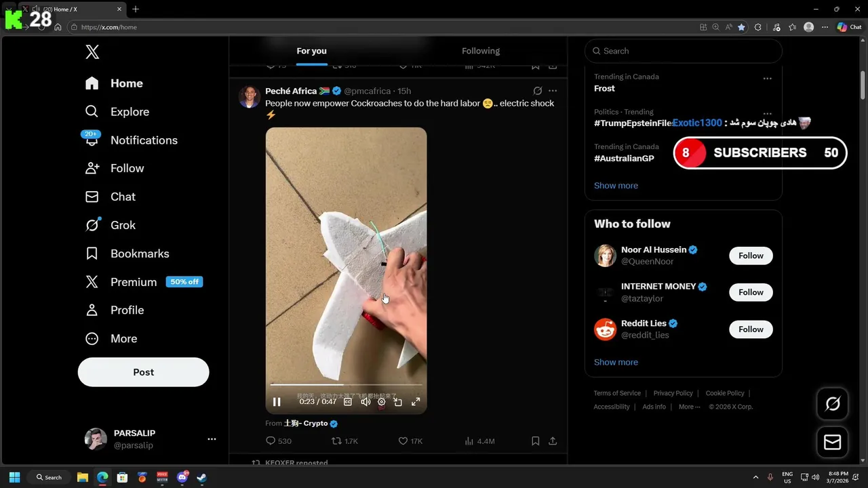Open Peché Africa's profile avatar
Image resolution: width=868 pixels, height=488 pixels.
[x=249, y=97]
